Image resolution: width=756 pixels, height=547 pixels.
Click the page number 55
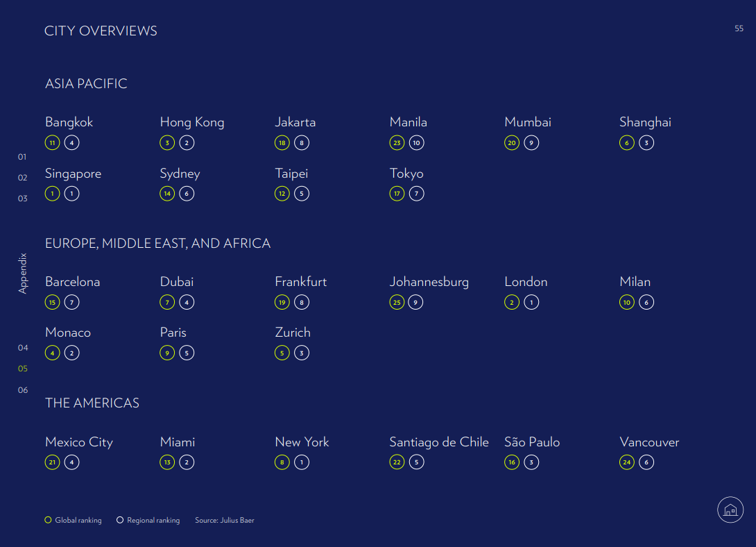(x=739, y=28)
